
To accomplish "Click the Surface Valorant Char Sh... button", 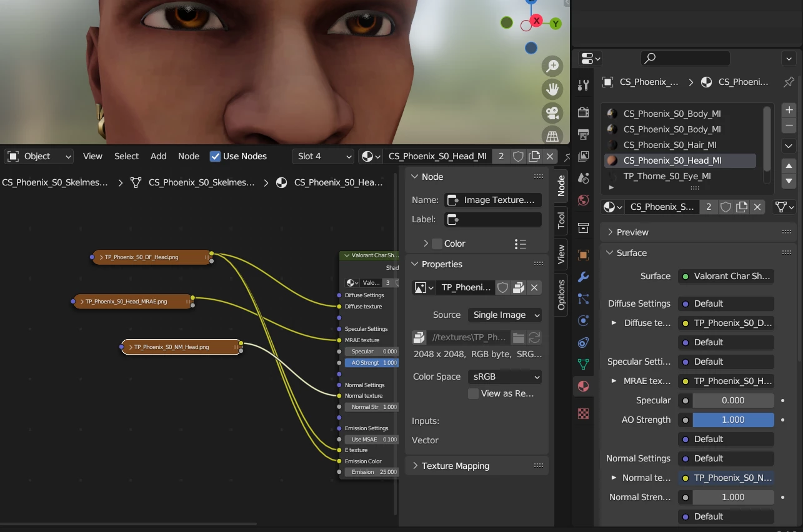I will pos(726,276).
